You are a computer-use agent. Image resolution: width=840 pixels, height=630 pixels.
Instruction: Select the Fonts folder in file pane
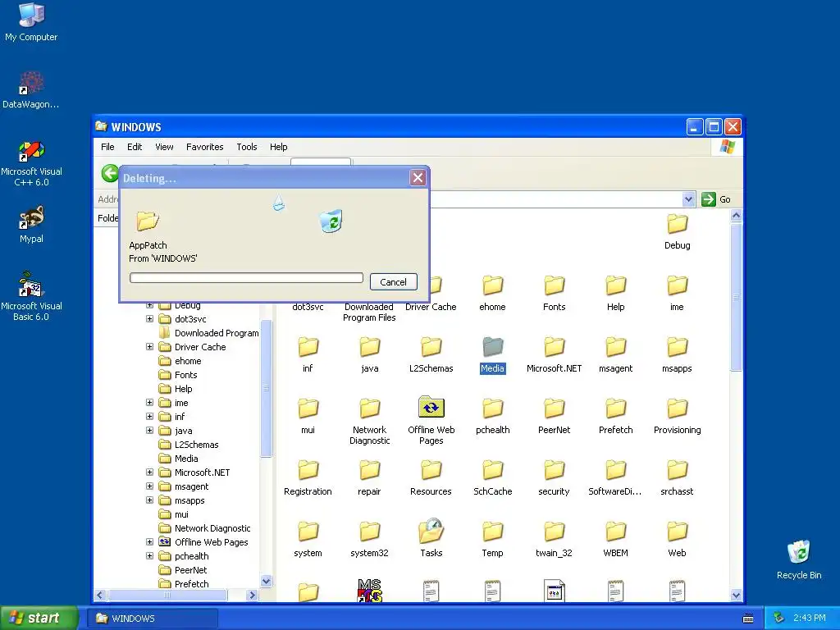(554, 293)
